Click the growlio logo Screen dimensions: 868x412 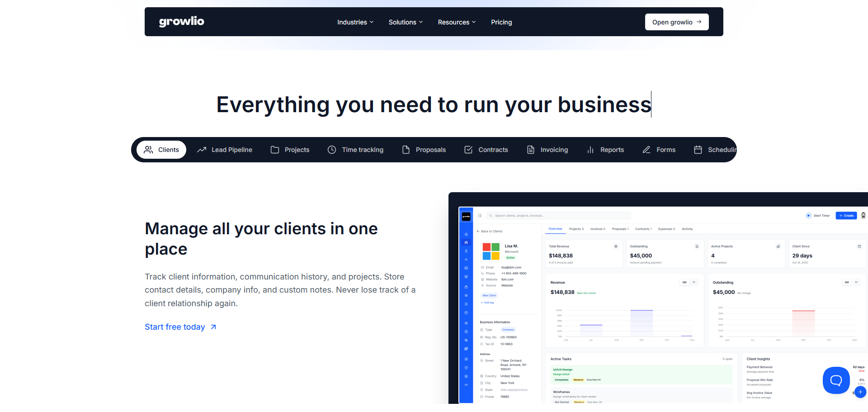point(181,22)
